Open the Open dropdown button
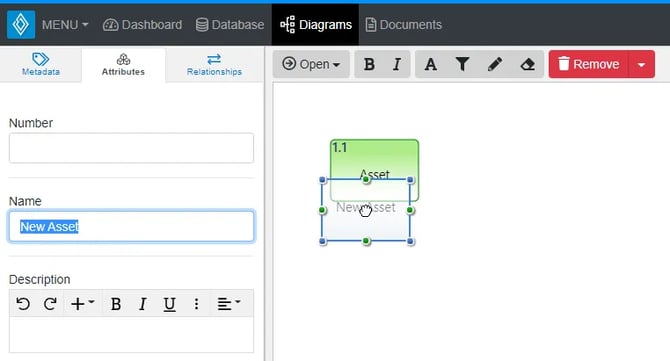This screenshot has width=670, height=361. 311,64
